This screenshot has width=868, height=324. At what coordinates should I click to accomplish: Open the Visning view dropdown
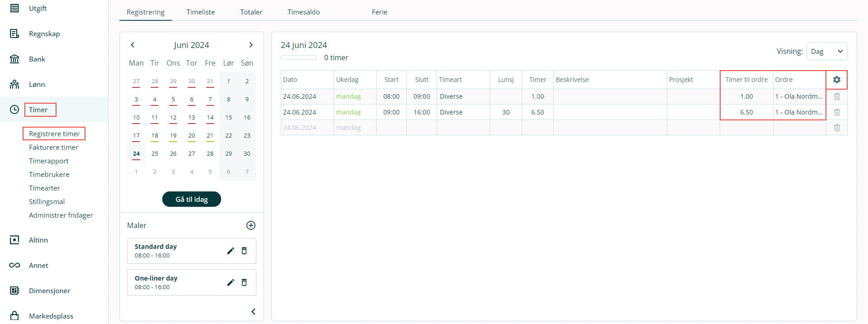coord(826,51)
